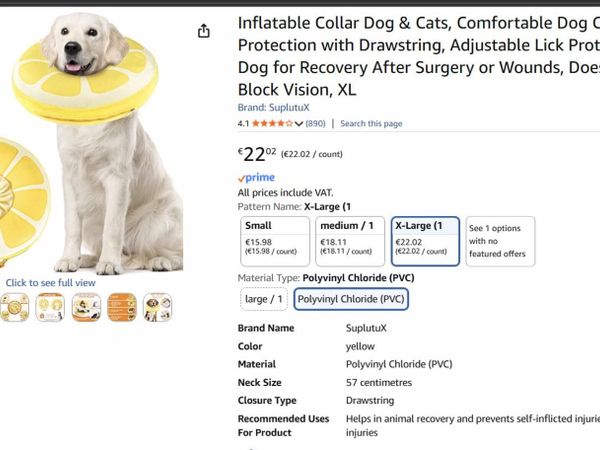
Task: Click the (890) reviews count link
Action: click(x=316, y=124)
